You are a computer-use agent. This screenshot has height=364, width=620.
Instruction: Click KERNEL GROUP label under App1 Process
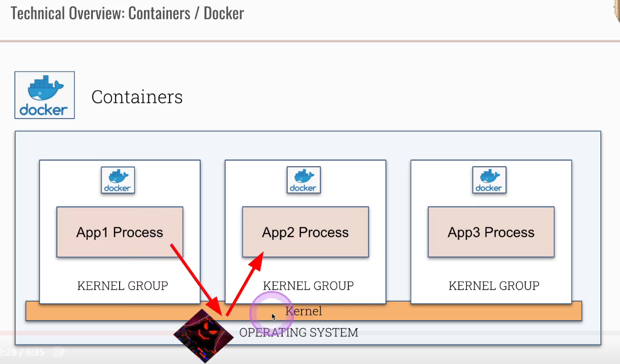[x=122, y=286]
